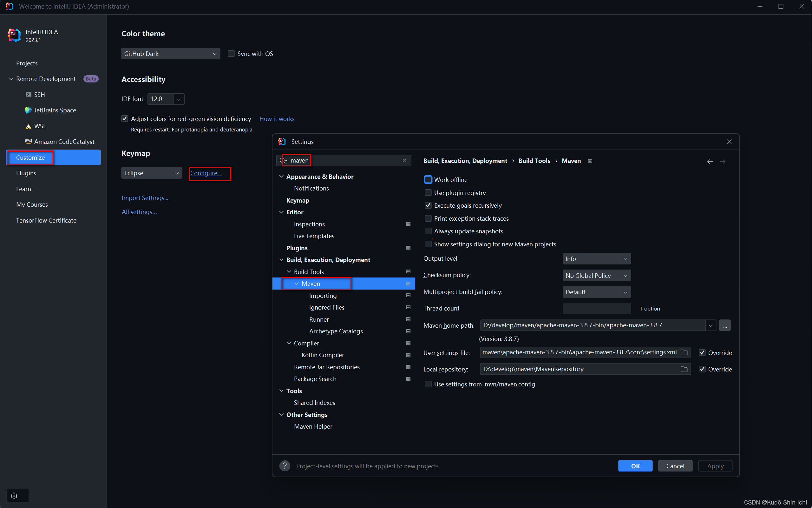Click OK in the Settings dialog
Screen dimensions: 812x508
click(635, 466)
